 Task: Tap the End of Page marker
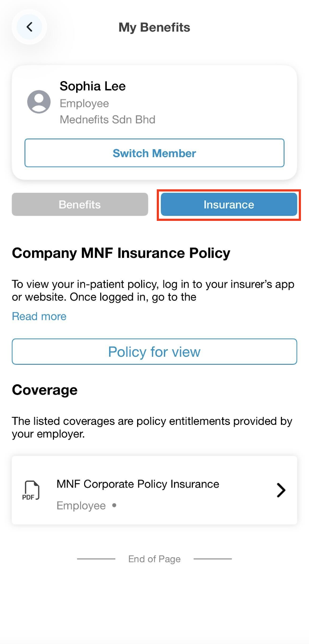[154, 559]
